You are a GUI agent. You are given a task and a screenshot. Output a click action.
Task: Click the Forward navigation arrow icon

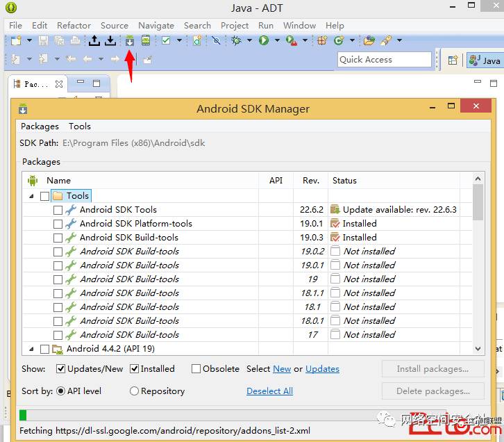tap(115, 59)
